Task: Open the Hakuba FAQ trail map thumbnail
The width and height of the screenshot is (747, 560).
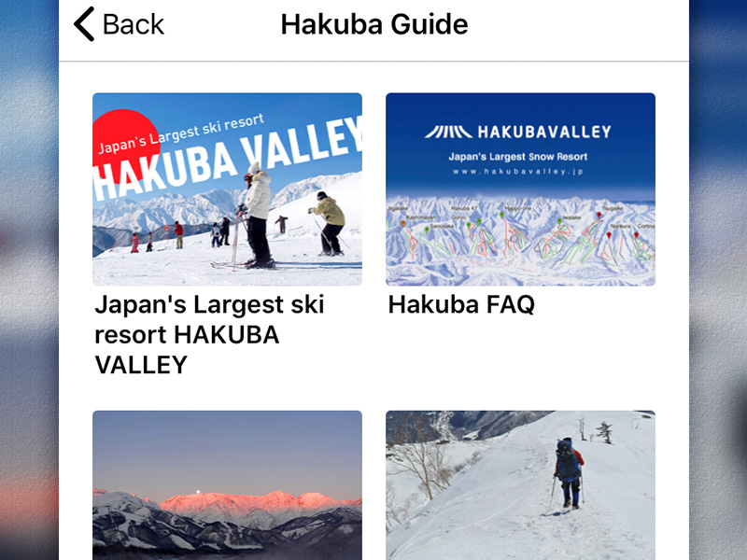Action: [520, 189]
